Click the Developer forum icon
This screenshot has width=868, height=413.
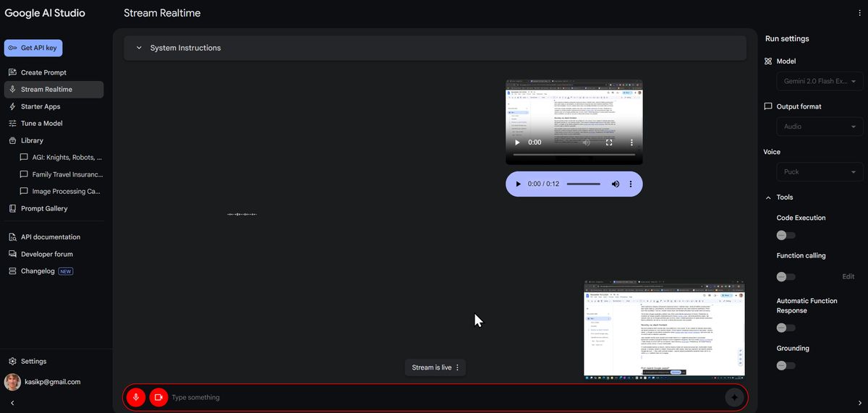pyautogui.click(x=12, y=254)
